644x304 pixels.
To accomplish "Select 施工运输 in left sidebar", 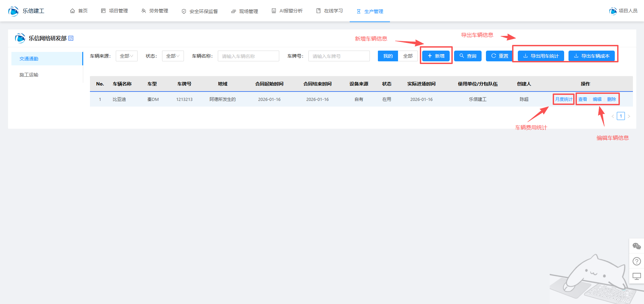I will tap(29, 75).
